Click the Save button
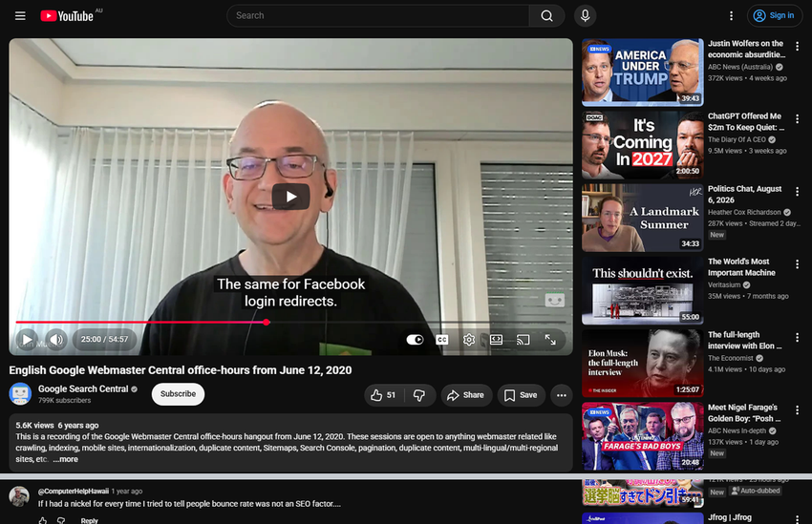 521,395
